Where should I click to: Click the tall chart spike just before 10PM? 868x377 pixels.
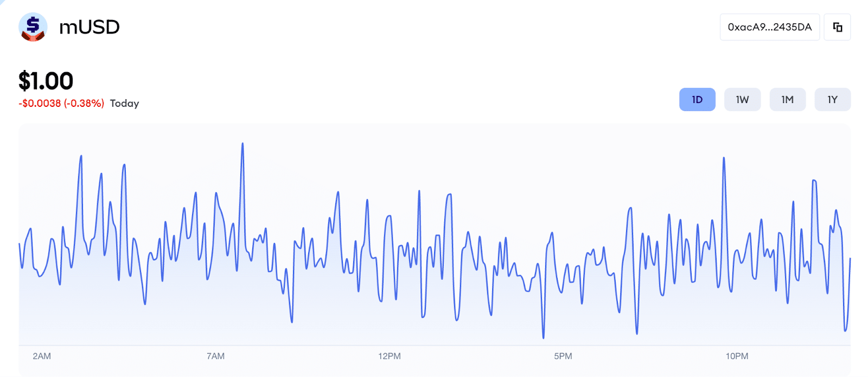click(x=724, y=158)
